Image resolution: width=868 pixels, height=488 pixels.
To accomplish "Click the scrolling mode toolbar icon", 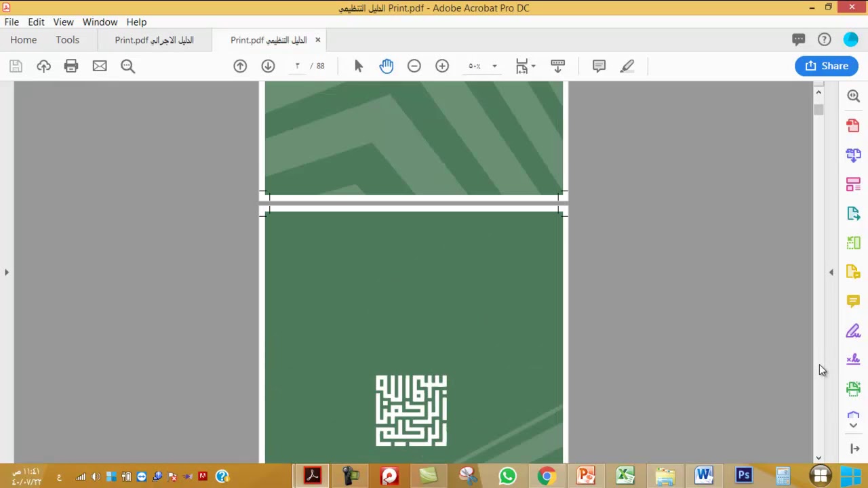I will pyautogui.click(x=557, y=66).
